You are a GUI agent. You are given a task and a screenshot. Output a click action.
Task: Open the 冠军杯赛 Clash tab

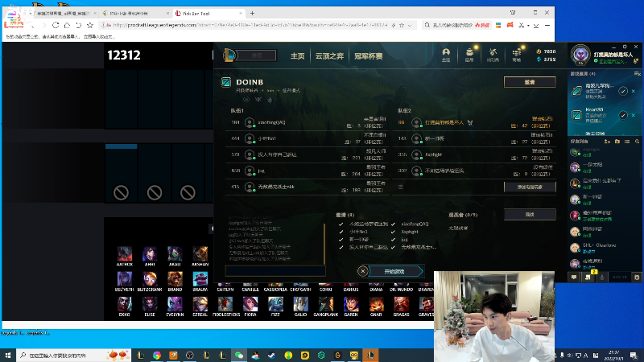(369, 56)
